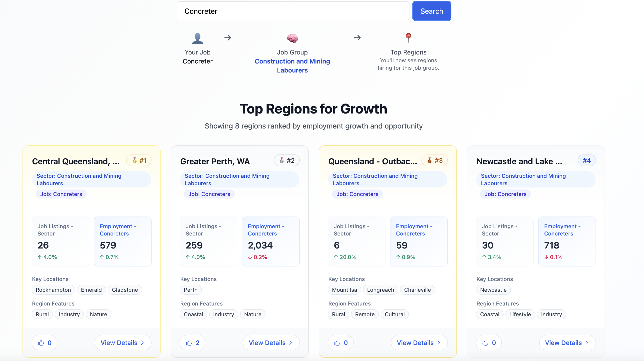Screen dimensions: 644x361
Task: Click the red pin Top Regions icon
Action: [x=408, y=38]
